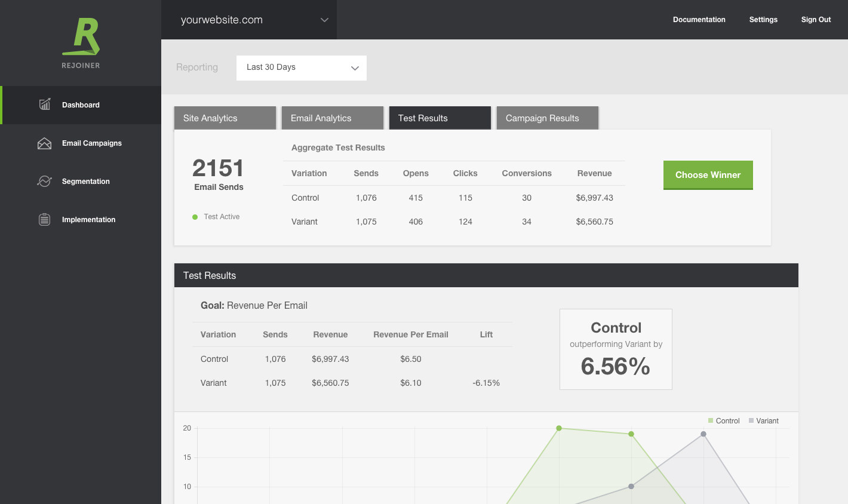The height and width of the screenshot is (504, 848).
Task: Open the Last 30 Days date range dropdown
Action: point(302,67)
